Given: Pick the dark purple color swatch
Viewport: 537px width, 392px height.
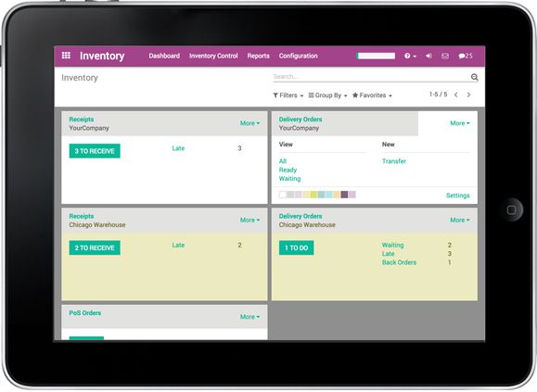Looking at the screenshot, I should (344, 195).
